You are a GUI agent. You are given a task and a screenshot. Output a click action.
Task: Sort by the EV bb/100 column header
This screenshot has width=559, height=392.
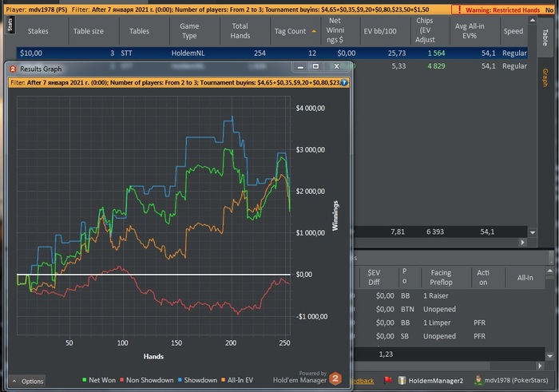380,31
